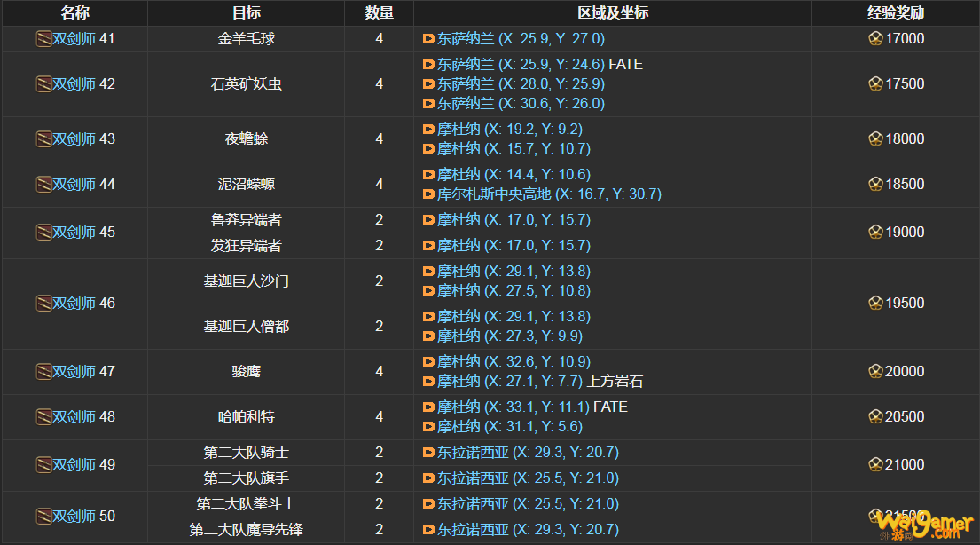
Task: Click the class icon beside 双剑师 43
Action: pos(43,138)
